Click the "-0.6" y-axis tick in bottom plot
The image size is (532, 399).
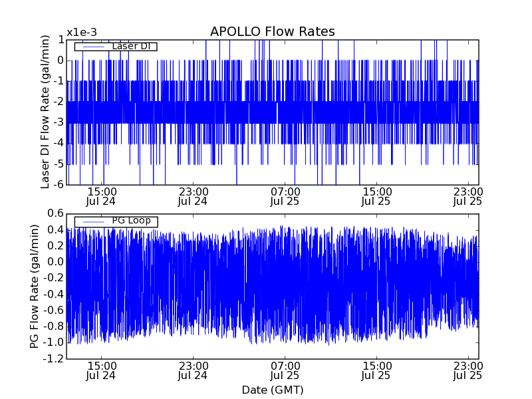(x=54, y=311)
